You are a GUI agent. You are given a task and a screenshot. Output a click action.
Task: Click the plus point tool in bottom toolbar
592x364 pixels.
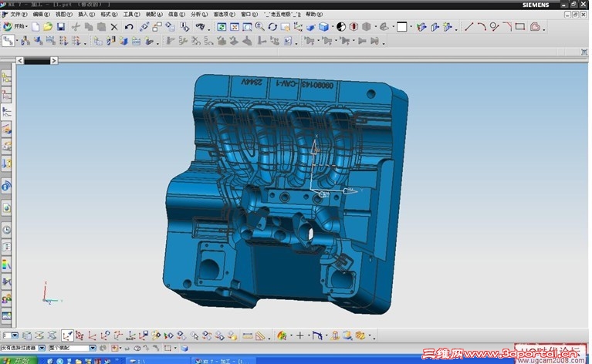pos(299,335)
